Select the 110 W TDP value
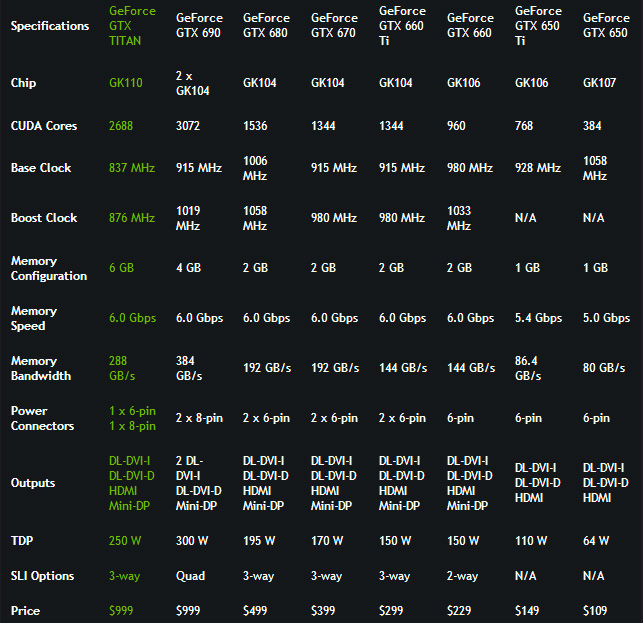643x623 pixels. [x=531, y=541]
